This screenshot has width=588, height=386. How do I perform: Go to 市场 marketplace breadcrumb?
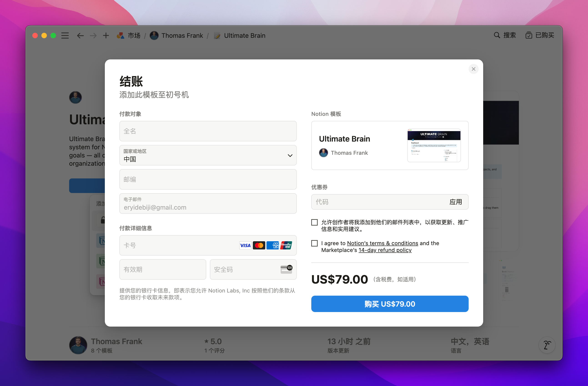coord(134,36)
